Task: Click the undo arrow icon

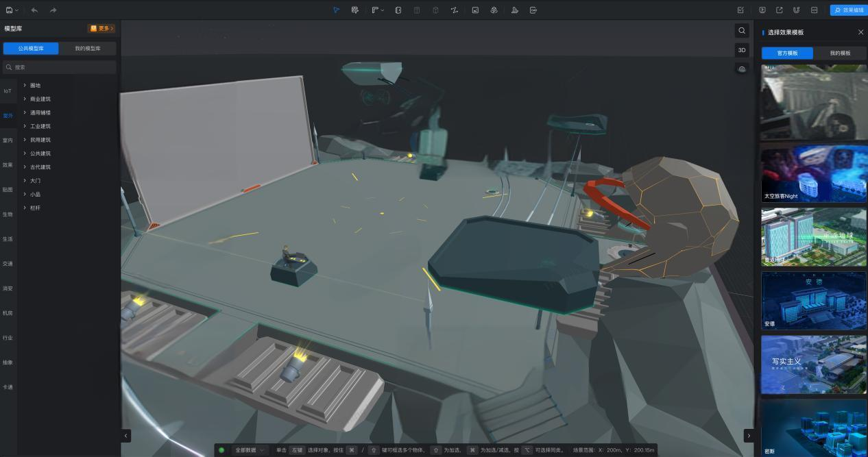Action: pyautogui.click(x=34, y=10)
